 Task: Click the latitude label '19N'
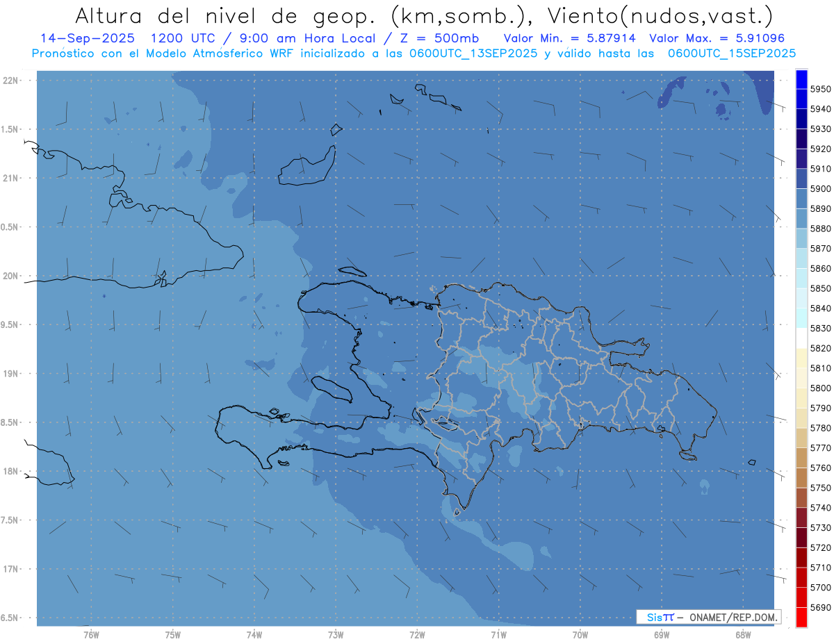point(10,373)
